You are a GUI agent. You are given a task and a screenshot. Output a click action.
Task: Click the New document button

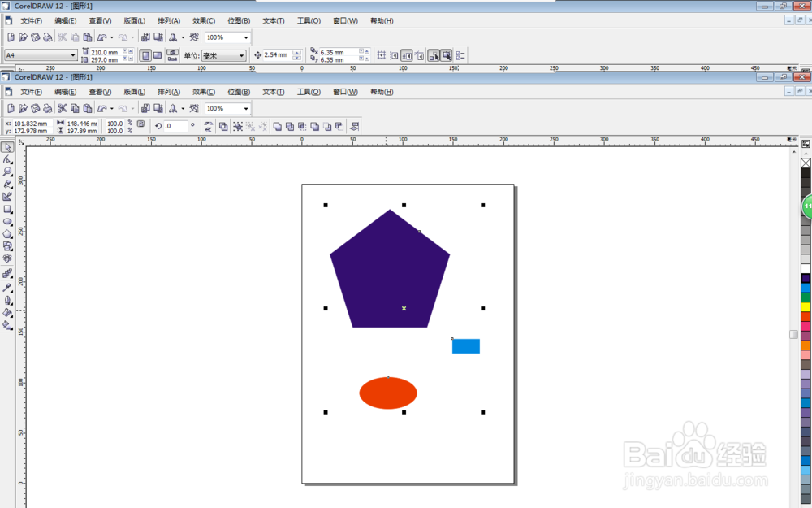[11, 108]
